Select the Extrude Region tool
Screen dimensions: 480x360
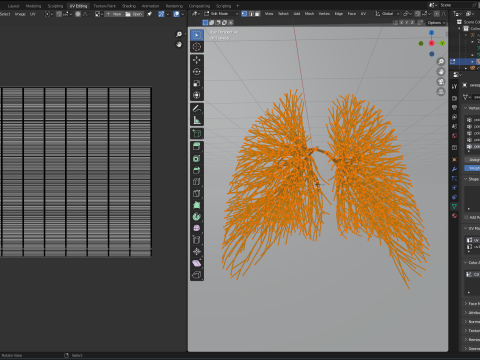(197, 147)
